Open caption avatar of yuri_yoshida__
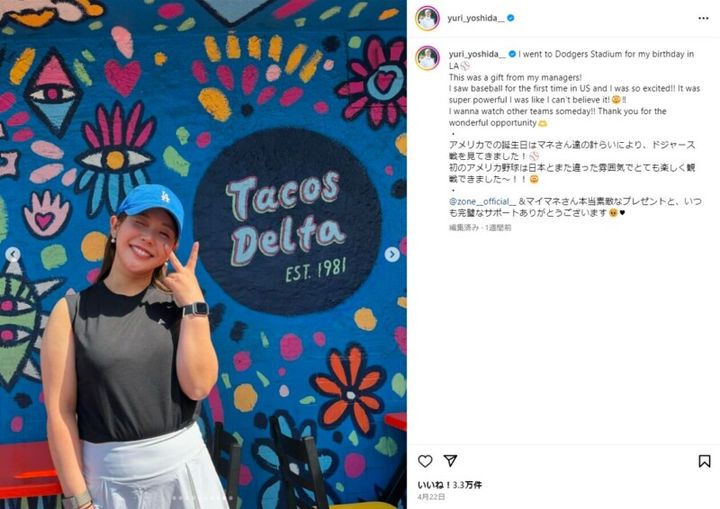This screenshot has height=509, width=720. (x=428, y=58)
